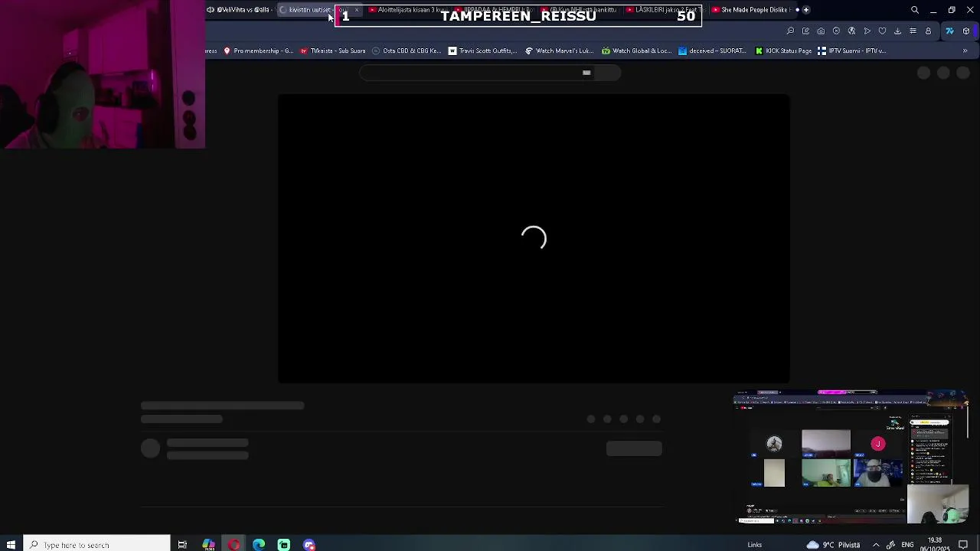Open the easy setup sliders icon
Image resolution: width=980 pixels, height=551 pixels.
913,31
